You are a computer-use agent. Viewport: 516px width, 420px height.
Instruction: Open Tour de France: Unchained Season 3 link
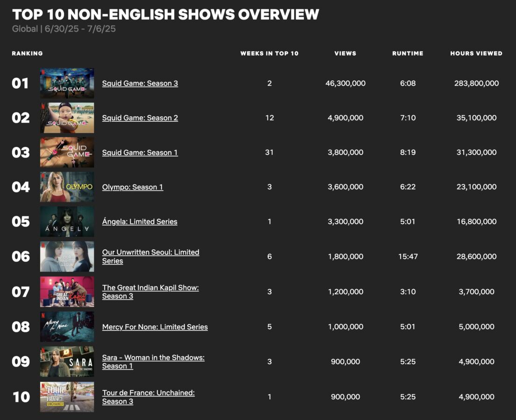[x=148, y=397]
